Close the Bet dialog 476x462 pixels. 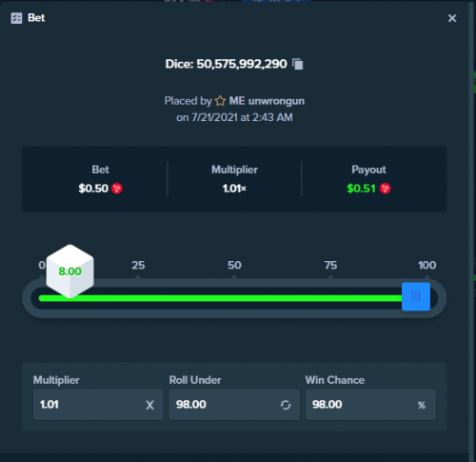tap(452, 18)
